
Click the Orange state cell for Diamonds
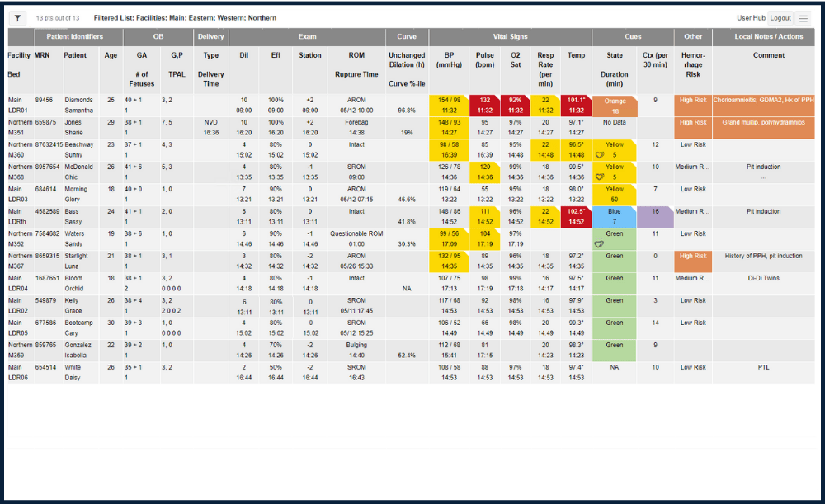tap(614, 105)
